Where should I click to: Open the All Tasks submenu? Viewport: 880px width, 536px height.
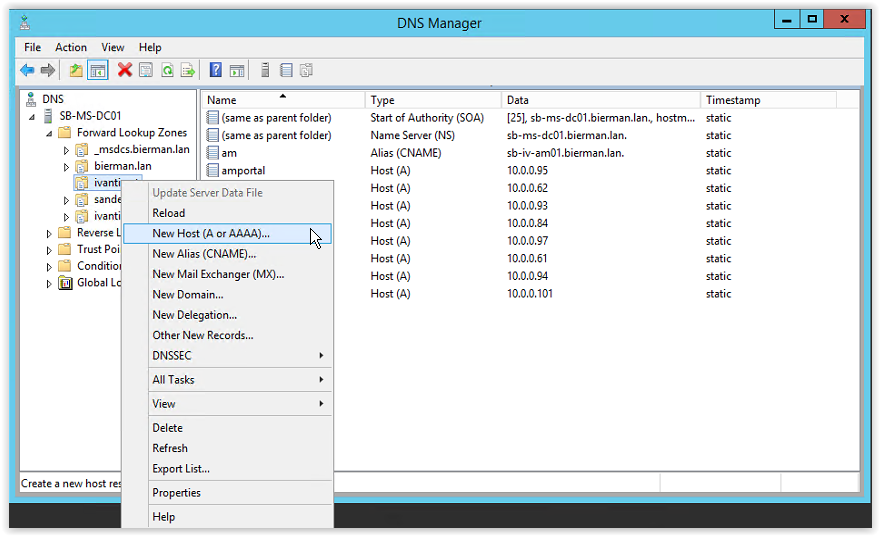(227, 380)
